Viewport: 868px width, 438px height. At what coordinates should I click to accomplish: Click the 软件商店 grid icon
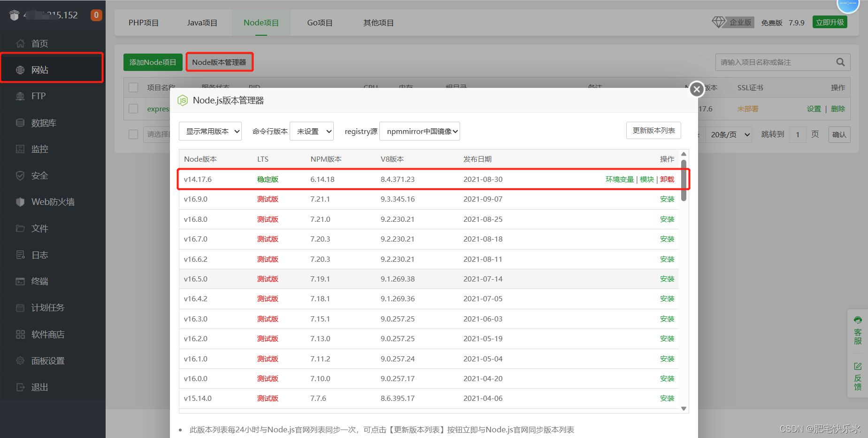(20, 335)
